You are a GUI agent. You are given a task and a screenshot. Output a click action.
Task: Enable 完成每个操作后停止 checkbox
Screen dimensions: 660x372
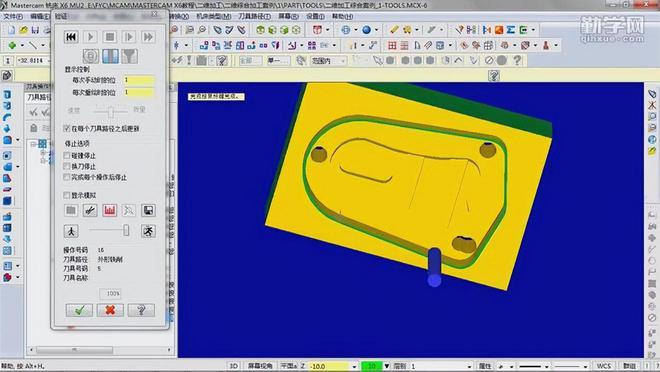click(67, 177)
